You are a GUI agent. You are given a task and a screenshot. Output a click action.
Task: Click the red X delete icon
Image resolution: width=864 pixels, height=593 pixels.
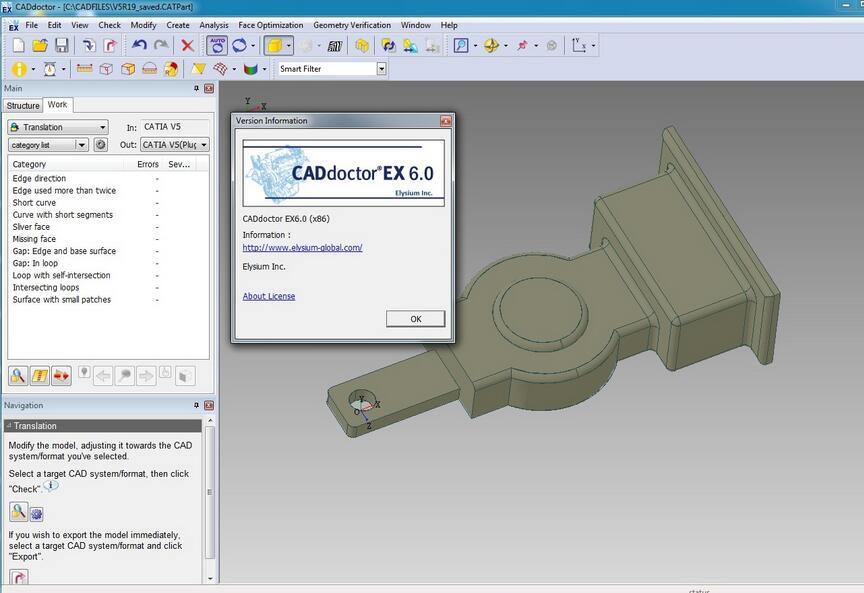(x=187, y=46)
